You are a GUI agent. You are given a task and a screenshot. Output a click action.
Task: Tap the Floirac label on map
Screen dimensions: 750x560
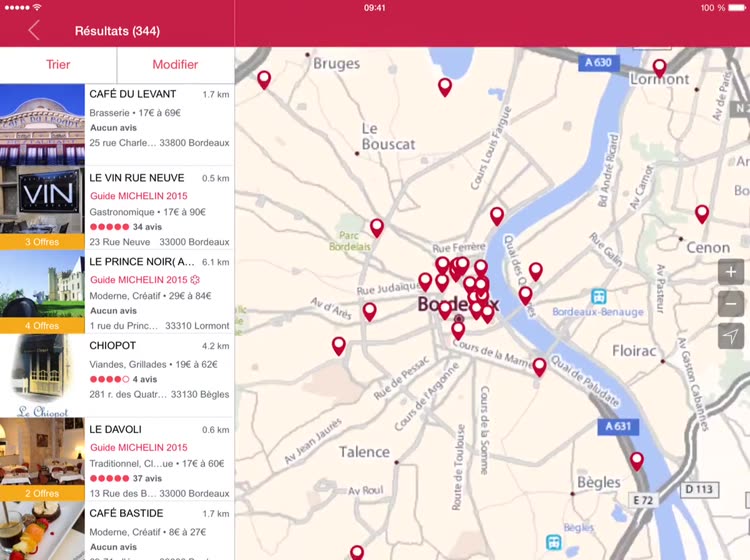tap(634, 351)
